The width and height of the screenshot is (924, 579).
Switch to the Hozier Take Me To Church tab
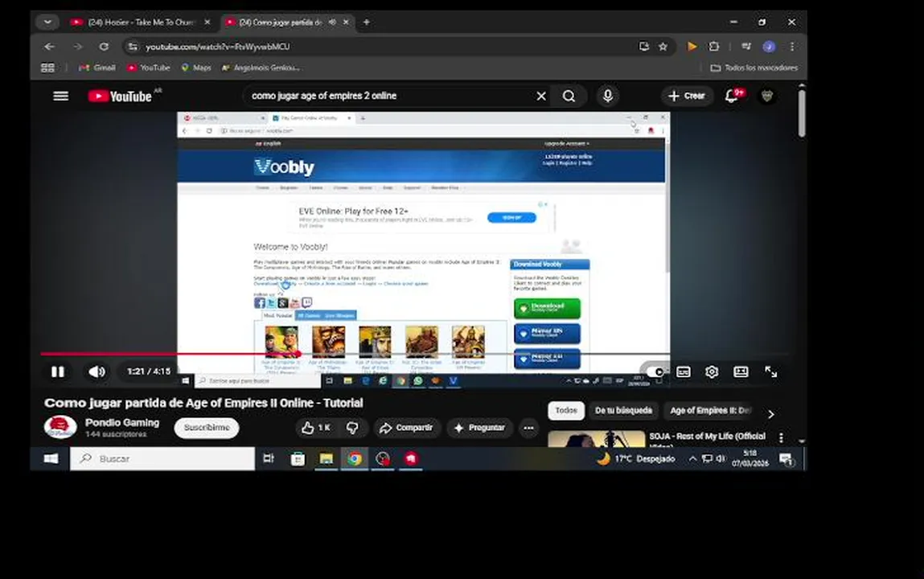click(x=140, y=23)
